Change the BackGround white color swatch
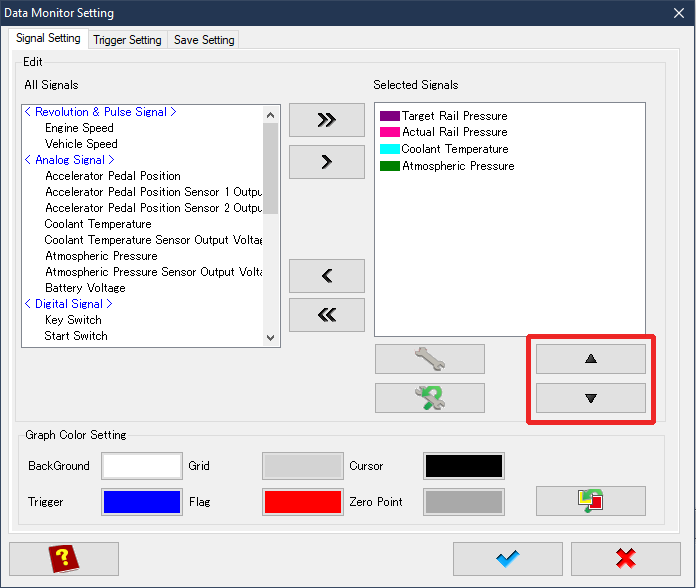 click(x=142, y=466)
